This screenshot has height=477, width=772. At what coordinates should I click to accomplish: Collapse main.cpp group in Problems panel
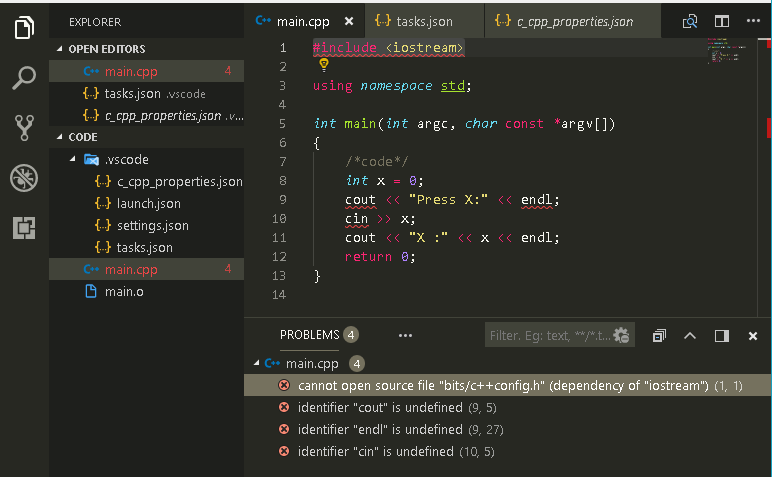click(257, 363)
